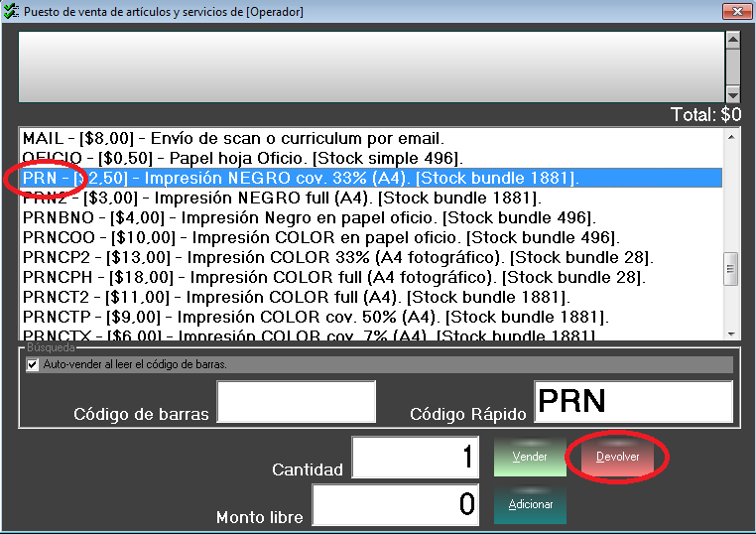Select the PRN2 - Impresión NEGRO full row
Image resolution: width=756 pixels, height=534 pixels.
click(x=371, y=198)
